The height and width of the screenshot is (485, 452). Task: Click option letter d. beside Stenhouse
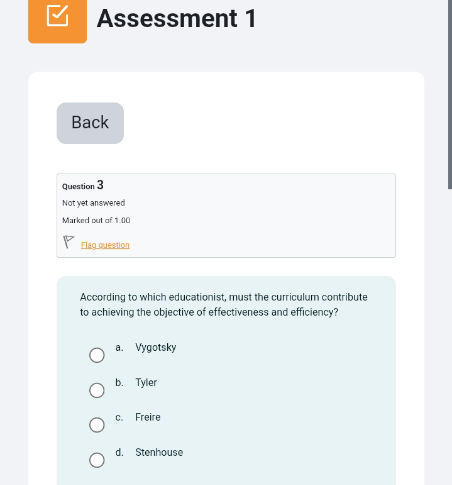tap(119, 452)
